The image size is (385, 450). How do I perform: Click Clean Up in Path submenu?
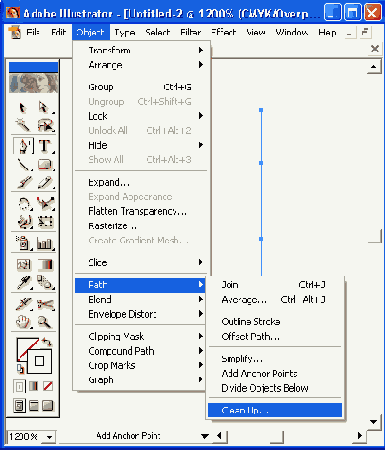tap(275, 410)
